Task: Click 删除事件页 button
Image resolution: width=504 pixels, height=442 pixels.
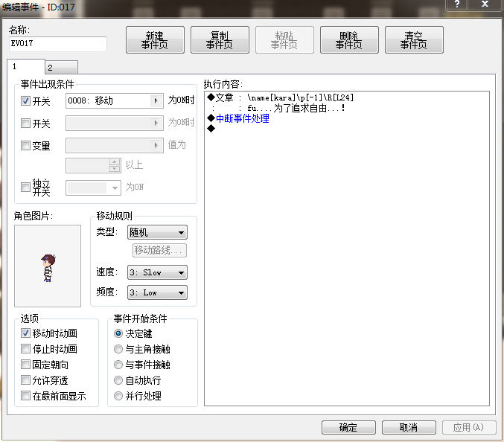Action: click(349, 40)
